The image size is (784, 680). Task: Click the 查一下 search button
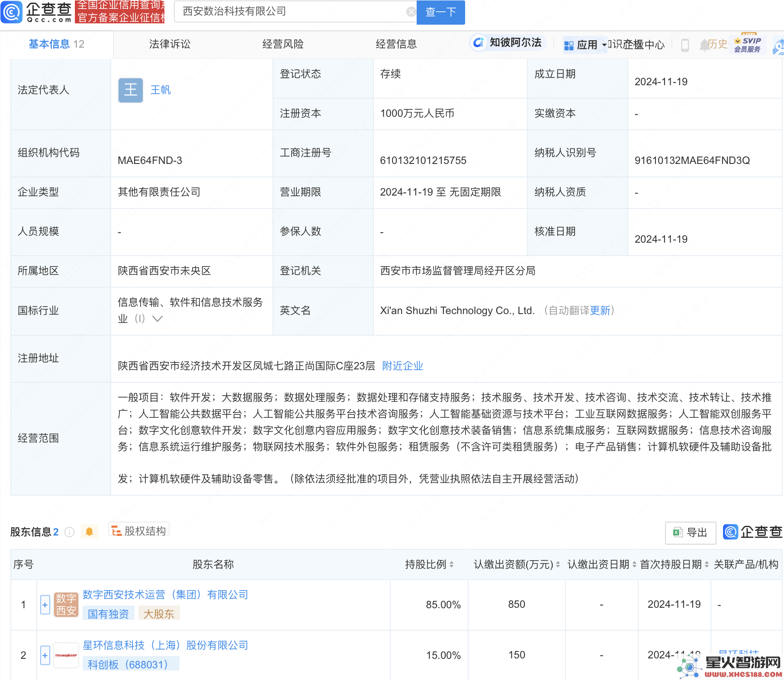440,12
